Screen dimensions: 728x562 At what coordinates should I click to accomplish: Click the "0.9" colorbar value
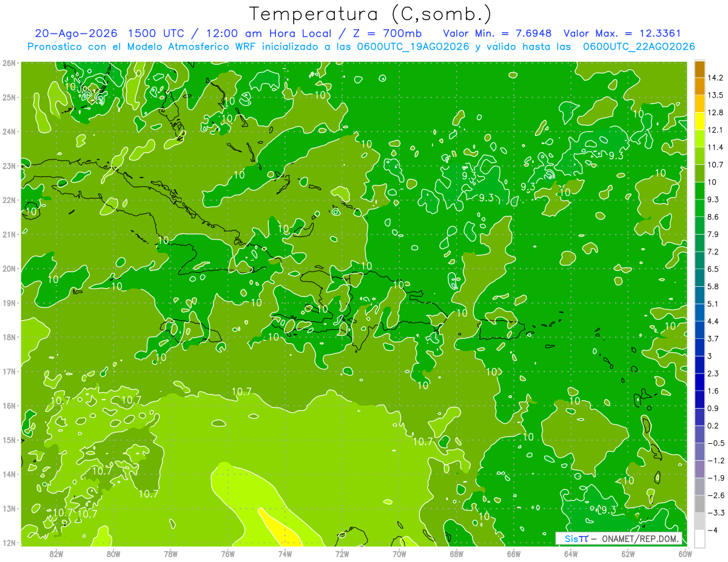tap(713, 408)
